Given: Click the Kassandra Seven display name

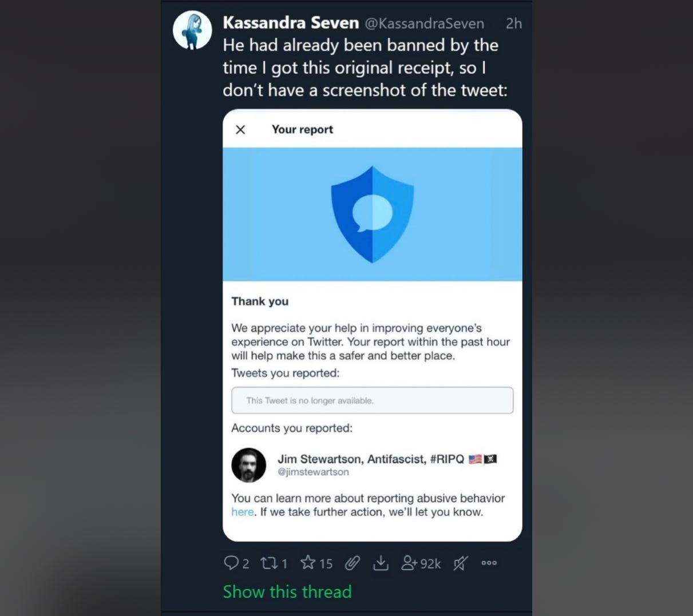Looking at the screenshot, I should tap(291, 23).
